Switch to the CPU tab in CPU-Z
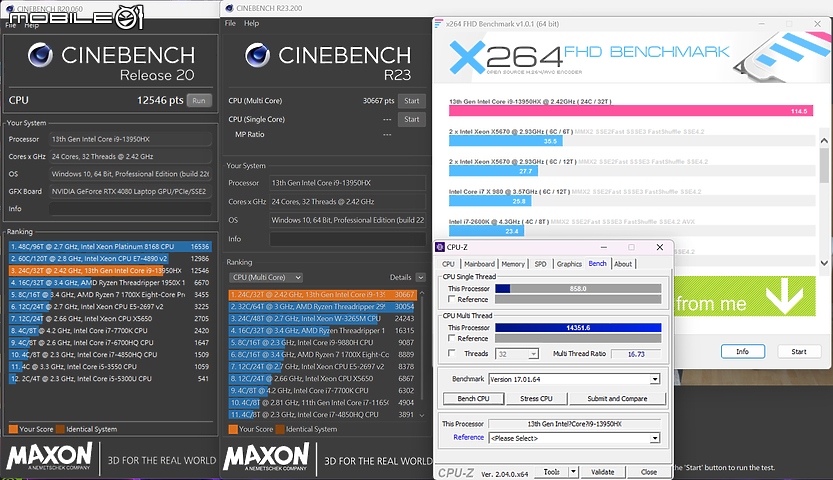 click(x=448, y=264)
